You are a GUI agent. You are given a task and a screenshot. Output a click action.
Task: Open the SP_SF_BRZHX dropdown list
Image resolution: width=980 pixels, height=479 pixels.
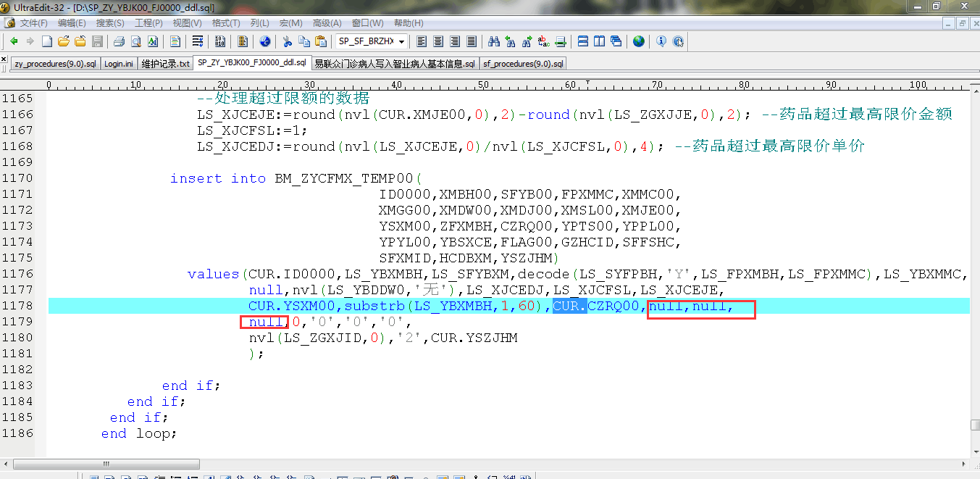(401, 41)
